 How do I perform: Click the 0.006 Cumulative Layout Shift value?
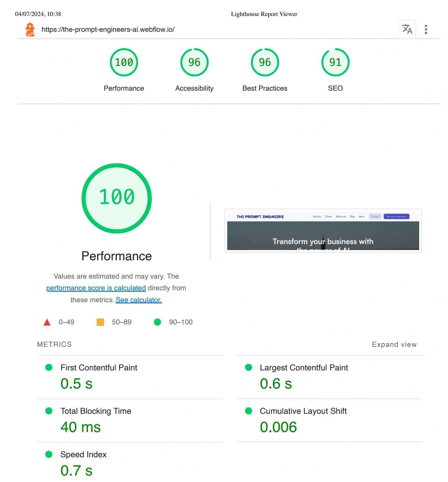278,427
